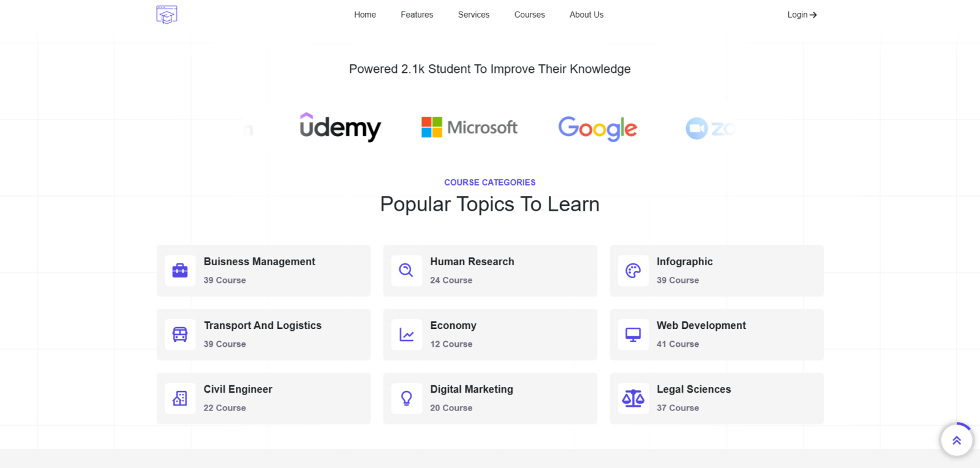
Task: Click the magnifier icon for Human Research
Action: click(406, 270)
